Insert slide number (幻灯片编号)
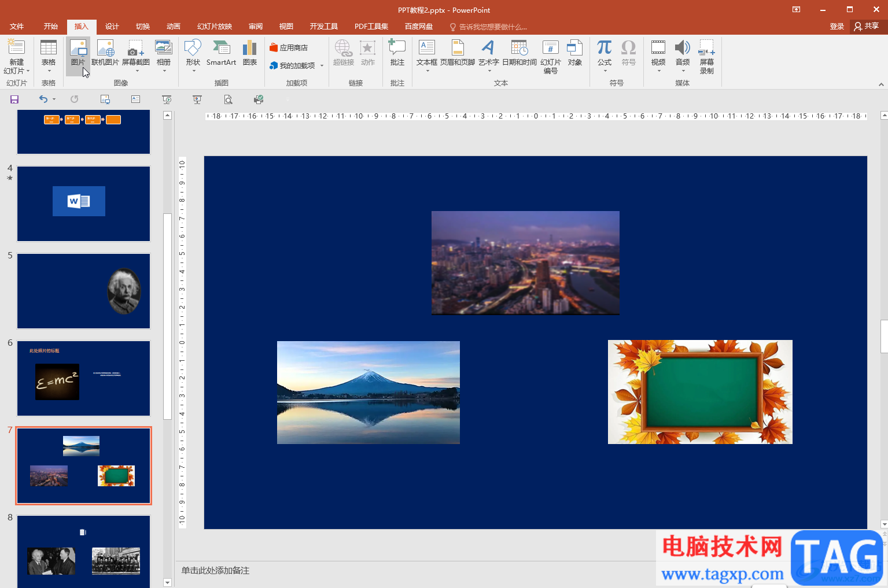Image resolution: width=888 pixels, height=588 pixels. [551, 57]
